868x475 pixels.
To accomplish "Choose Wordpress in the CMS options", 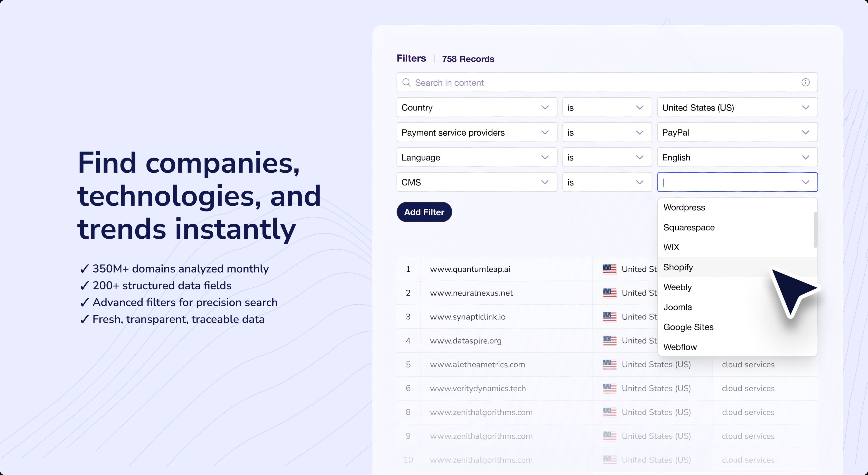I will coord(684,207).
